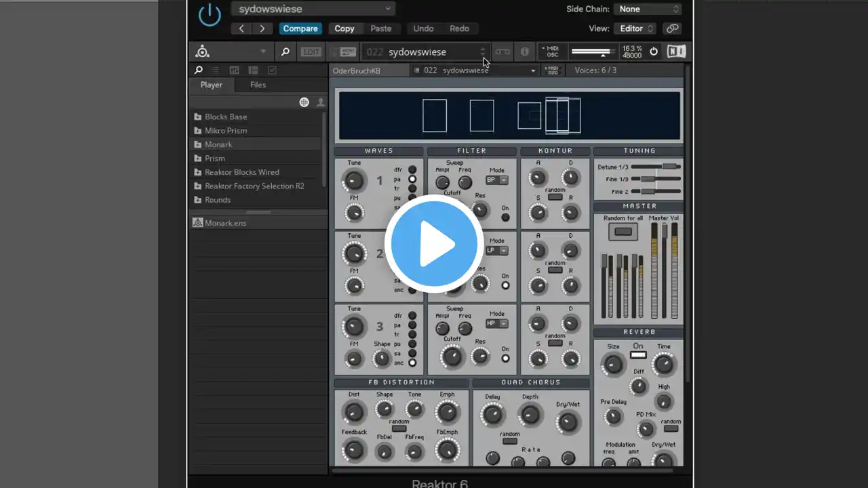The height and width of the screenshot is (488, 868).
Task: Open the BP filter Mode dropdown
Action: [497, 180]
